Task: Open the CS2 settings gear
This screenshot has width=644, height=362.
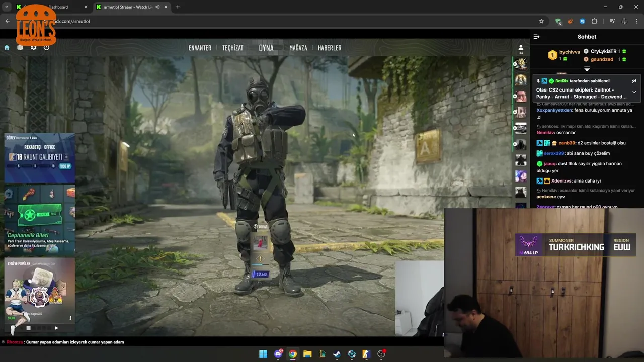Action: 33,48
